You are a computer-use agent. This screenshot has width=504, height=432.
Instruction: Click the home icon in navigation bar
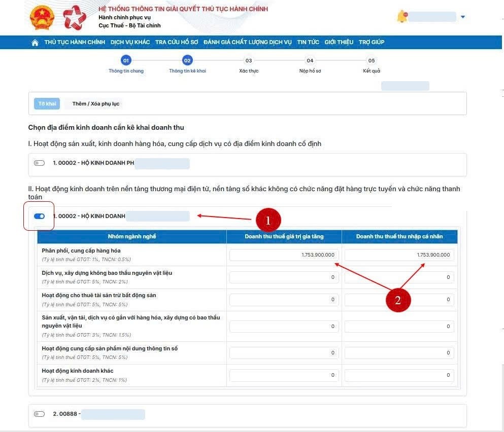(x=35, y=43)
